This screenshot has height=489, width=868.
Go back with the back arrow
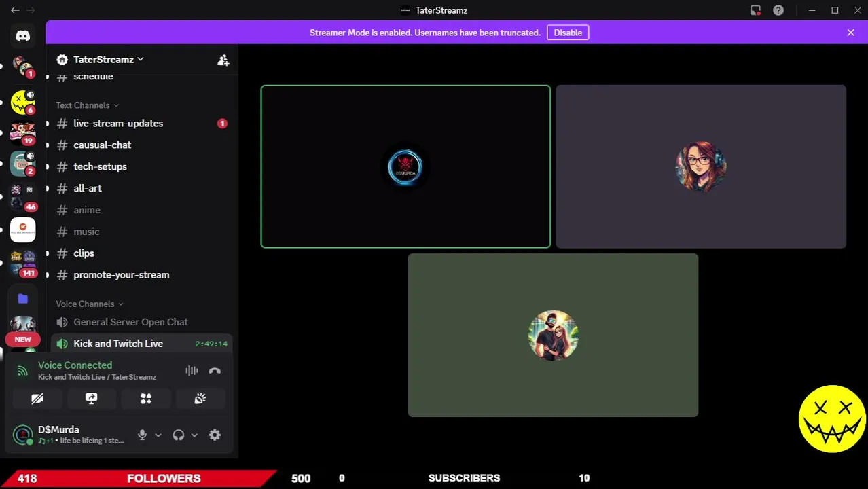pos(15,10)
